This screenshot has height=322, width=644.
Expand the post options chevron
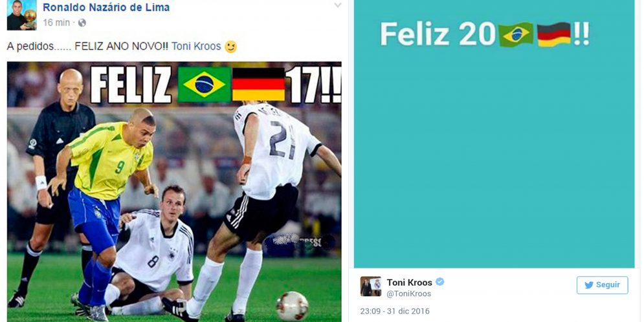[x=337, y=5]
